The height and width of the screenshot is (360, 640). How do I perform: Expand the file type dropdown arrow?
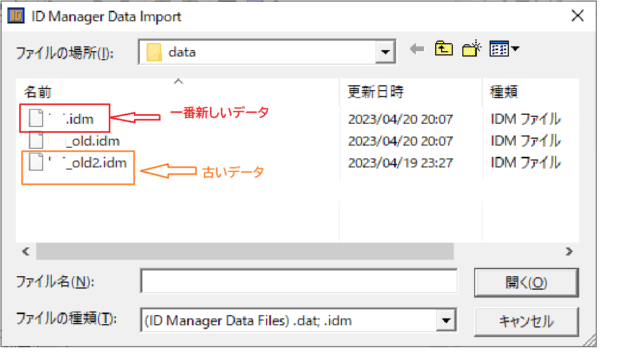[446, 320]
